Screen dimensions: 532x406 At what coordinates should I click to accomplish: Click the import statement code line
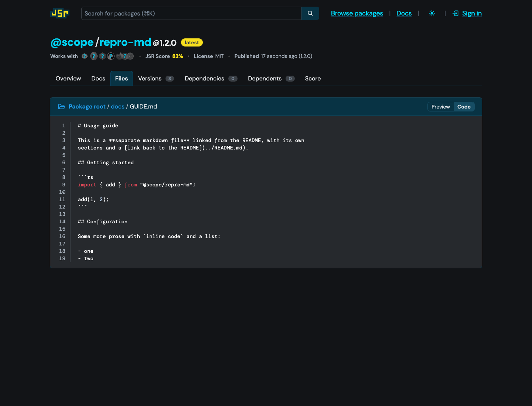click(x=137, y=185)
